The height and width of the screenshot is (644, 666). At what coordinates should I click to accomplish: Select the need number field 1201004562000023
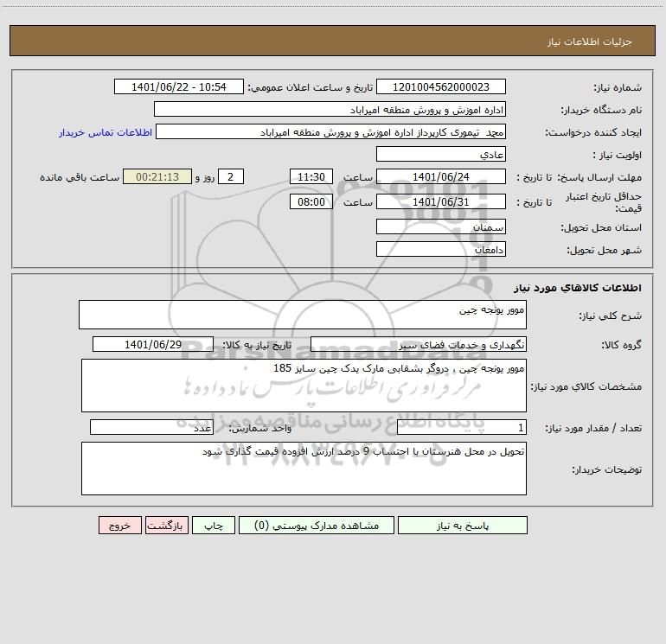click(441, 86)
